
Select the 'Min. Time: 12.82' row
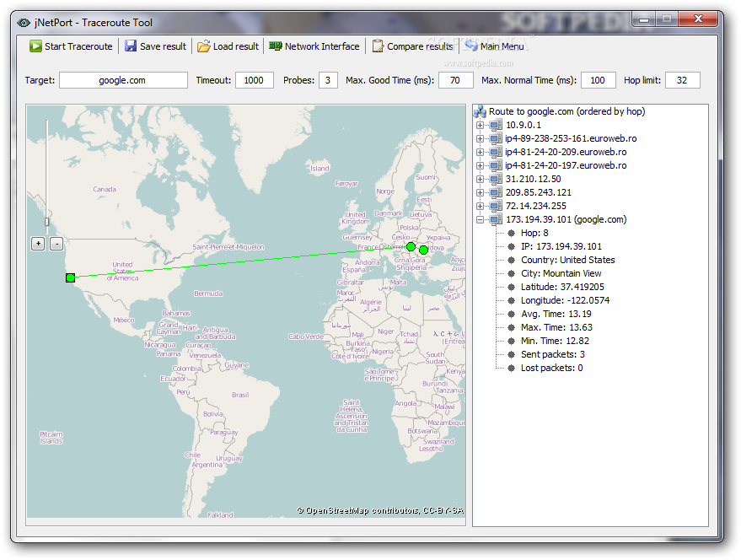coord(555,341)
